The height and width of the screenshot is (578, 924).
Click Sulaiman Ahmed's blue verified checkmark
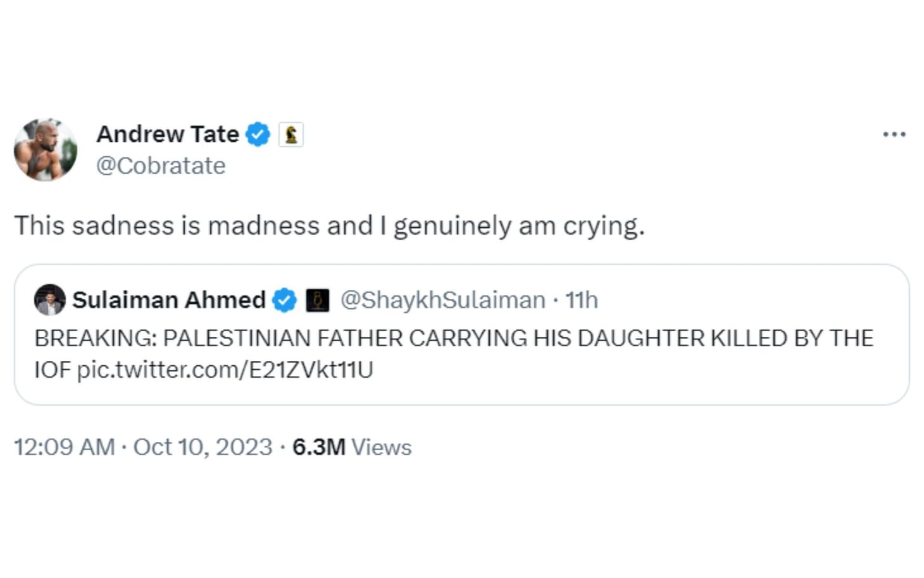point(284,300)
